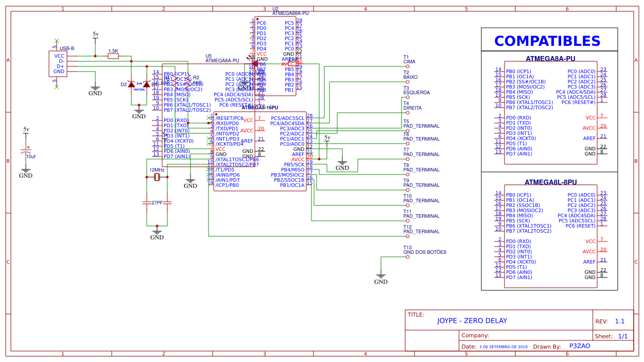Click the P3ZAO Drawn By text
Image resolution: width=644 pixels, height=362 pixels.
click(x=579, y=346)
